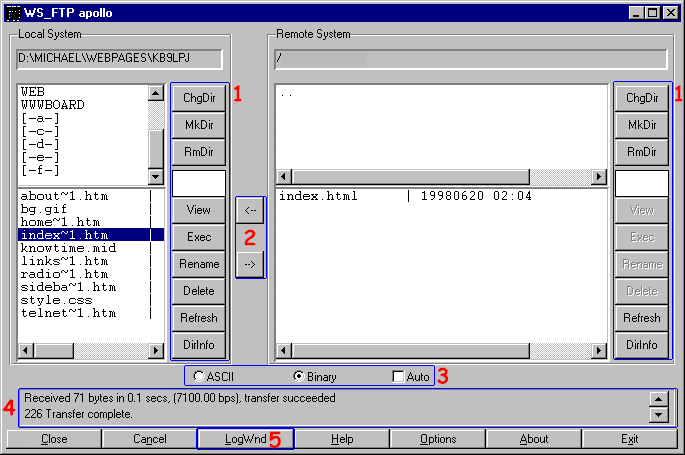Open the LogWnd log window
685x455 pixels.
246,439
